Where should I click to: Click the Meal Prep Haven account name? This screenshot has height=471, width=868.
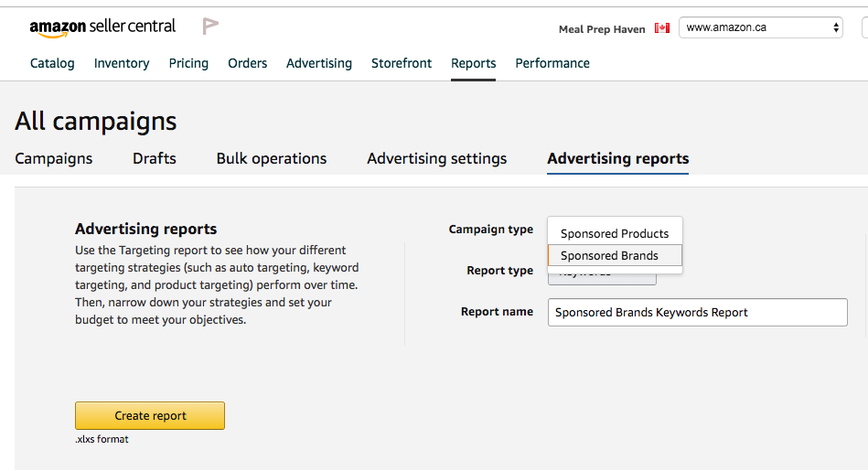coord(602,29)
